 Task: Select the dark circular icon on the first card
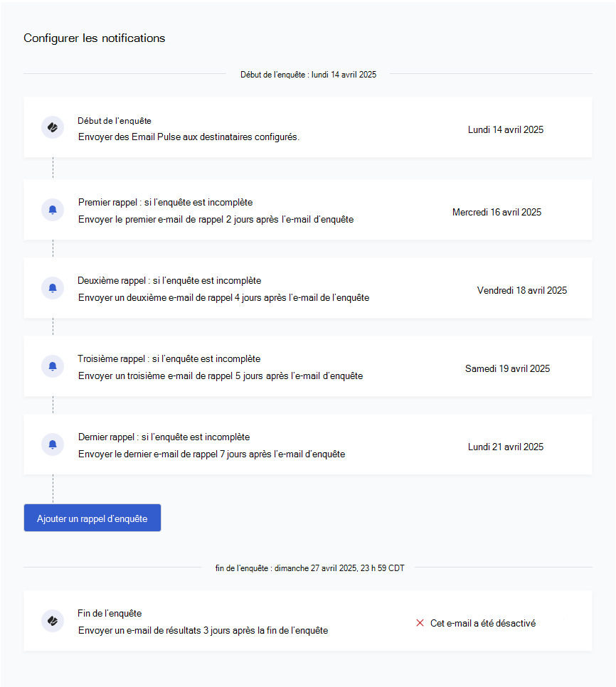(52, 127)
